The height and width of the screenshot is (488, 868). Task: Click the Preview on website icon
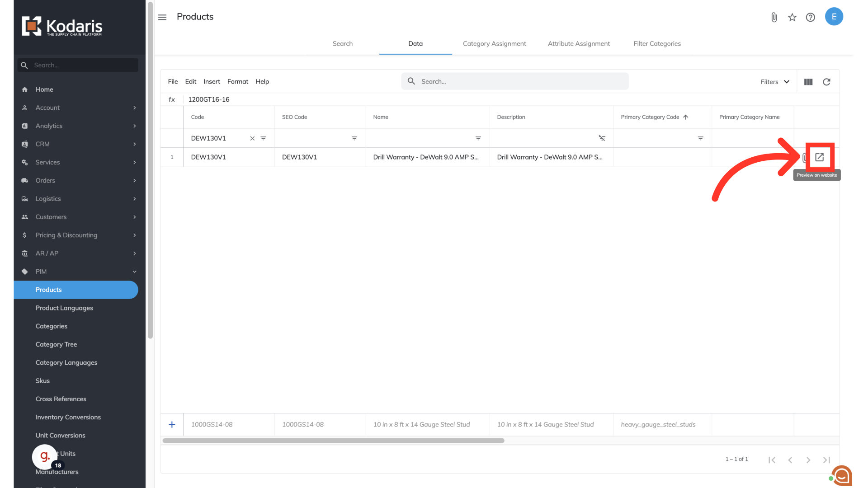[x=819, y=157]
